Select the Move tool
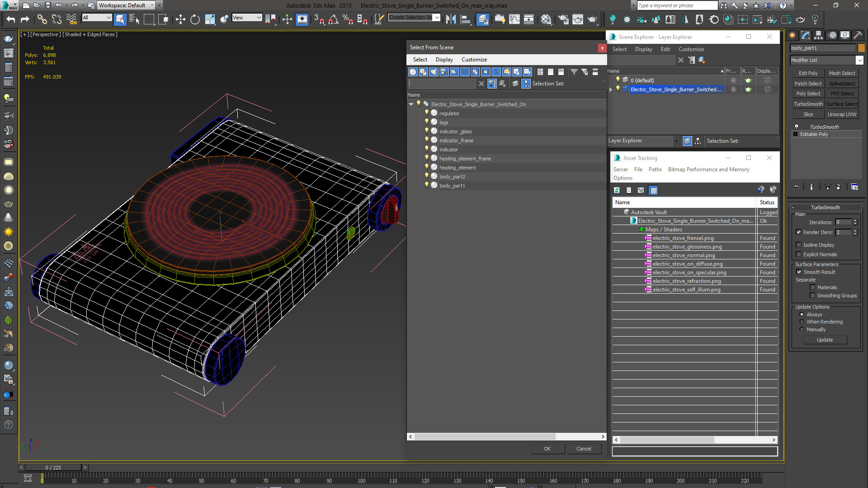 pyautogui.click(x=180, y=19)
